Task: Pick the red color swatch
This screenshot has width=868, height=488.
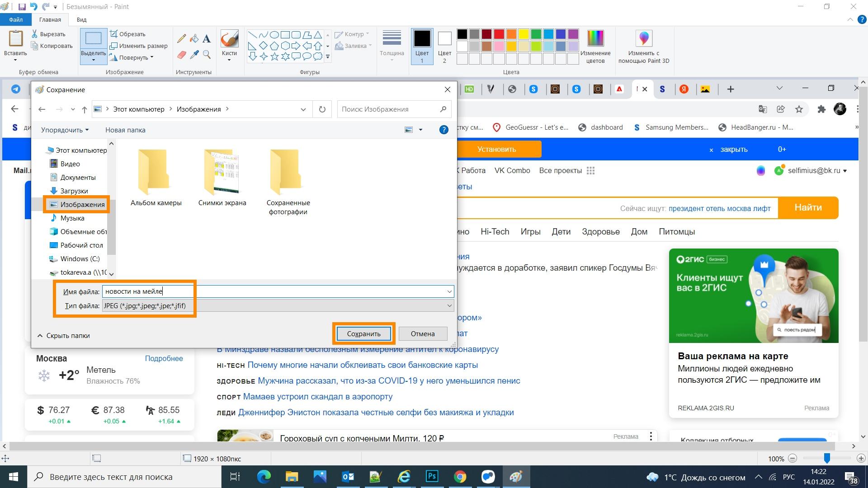Action: pyautogui.click(x=499, y=34)
